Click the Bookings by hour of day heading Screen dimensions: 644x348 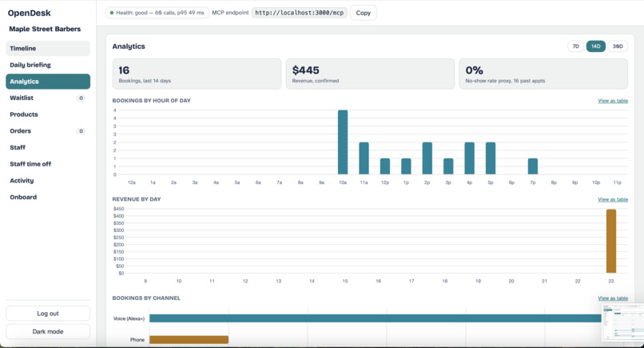[152, 100]
